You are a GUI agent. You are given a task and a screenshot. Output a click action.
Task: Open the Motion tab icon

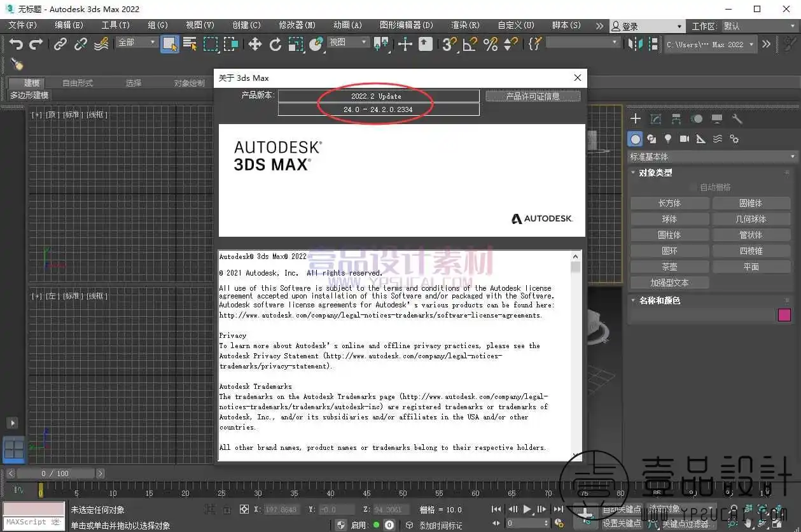pos(697,119)
